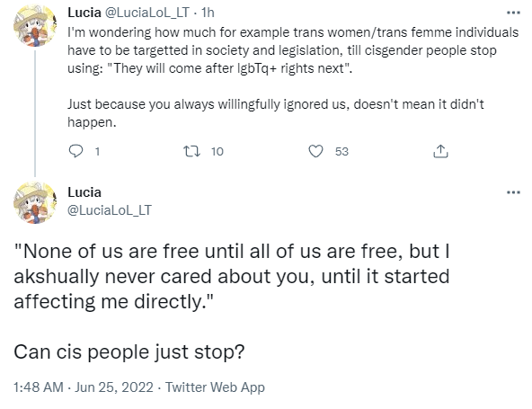Click the retweet count of 10
Screen dimensions: 532x409
(217, 151)
